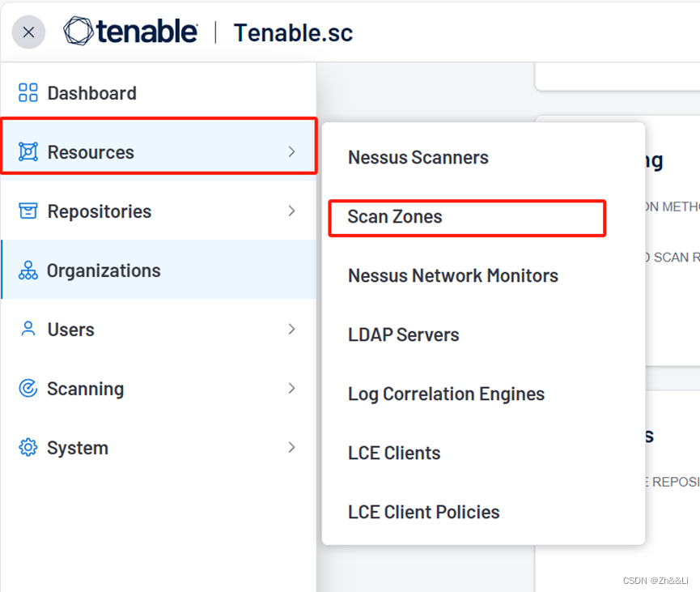Click the System gear icon

(x=28, y=447)
